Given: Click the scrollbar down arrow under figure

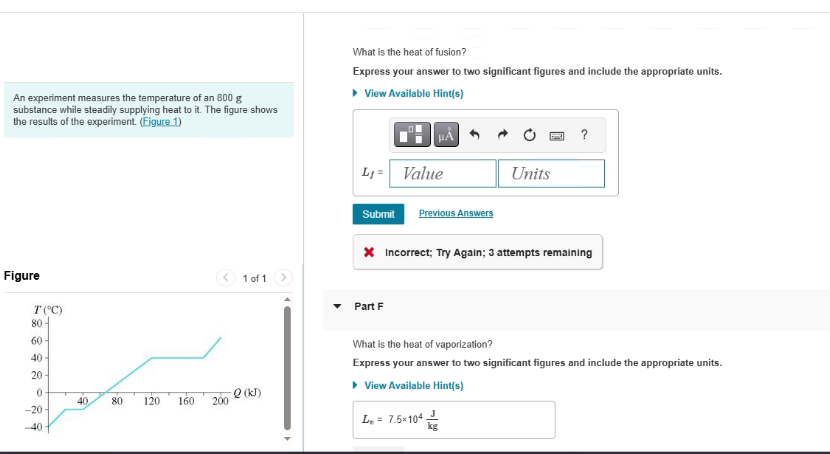Looking at the screenshot, I should point(287,439).
